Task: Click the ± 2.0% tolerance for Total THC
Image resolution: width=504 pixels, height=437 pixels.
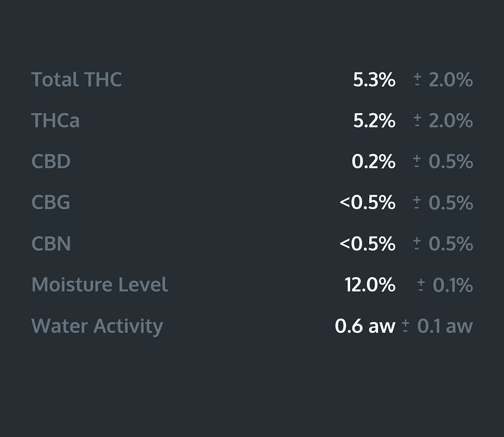Action: click(x=444, y=80)
